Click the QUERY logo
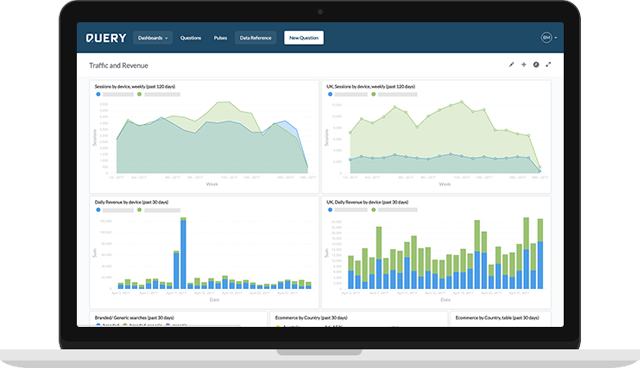This screenshot has height=368, width=640. point(106,38)
